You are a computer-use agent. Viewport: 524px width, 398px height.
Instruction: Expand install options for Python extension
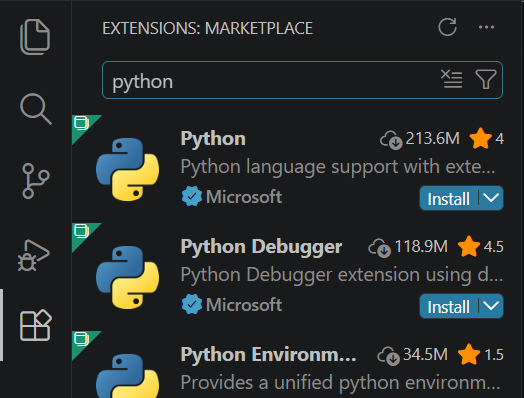(x=491, y=198)
